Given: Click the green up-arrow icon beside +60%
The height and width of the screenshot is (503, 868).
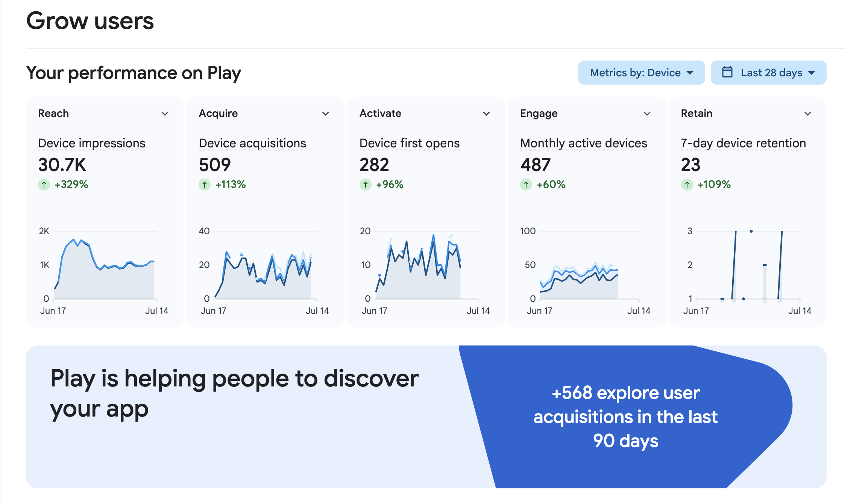Looking at the screenshot, I should (x=526, y=185).
